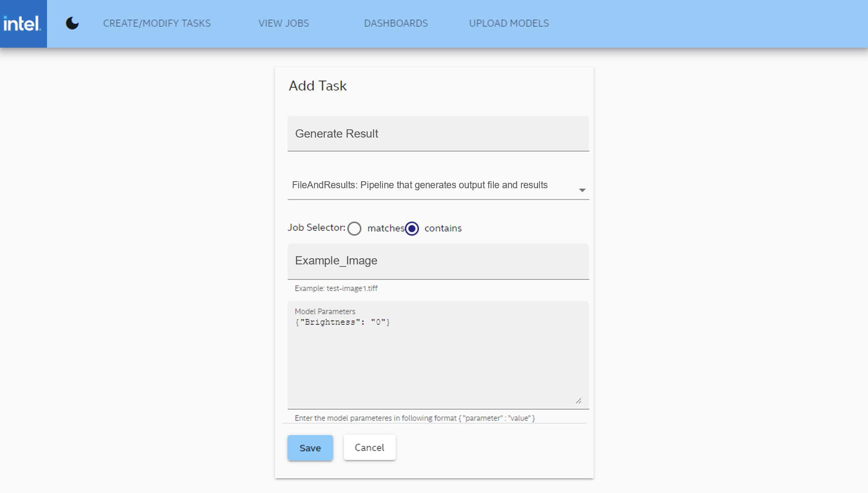
Task: Navigate to Upload Models
Action: 509,23
